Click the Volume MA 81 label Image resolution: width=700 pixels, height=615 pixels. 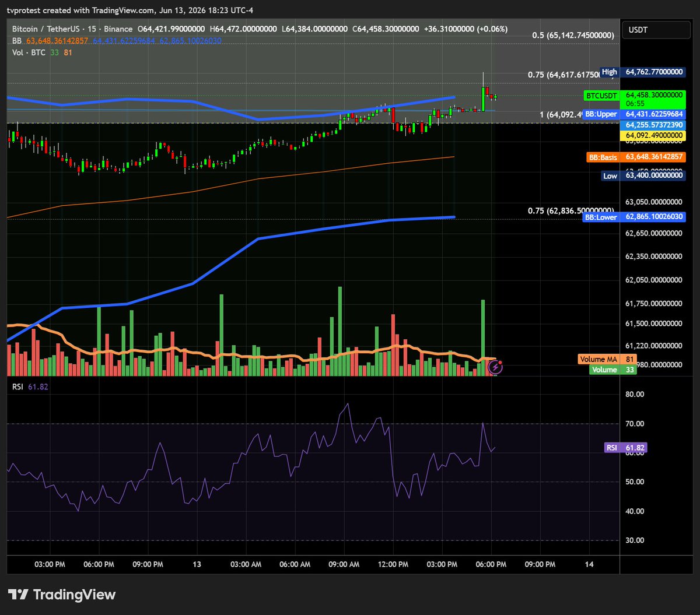point(607,360)
